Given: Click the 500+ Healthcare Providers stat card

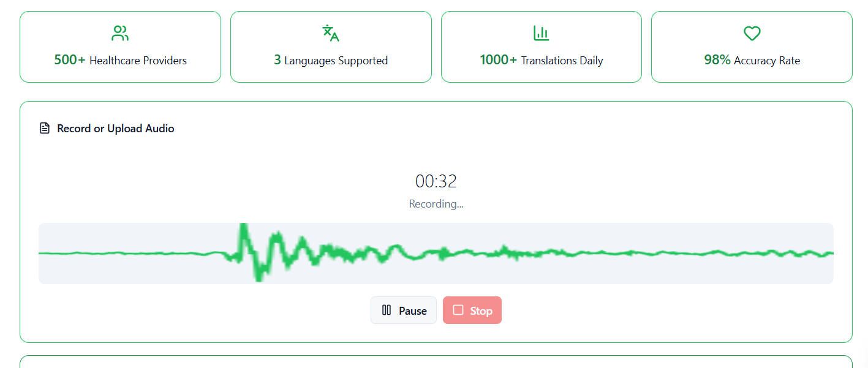Looking at the screenshot, I should [x=120, y=47].
